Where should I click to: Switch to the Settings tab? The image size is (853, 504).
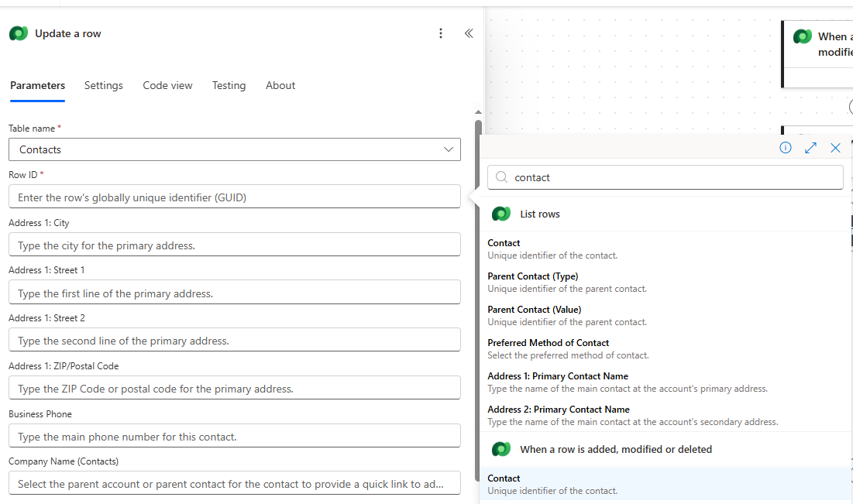pos(103,85)
